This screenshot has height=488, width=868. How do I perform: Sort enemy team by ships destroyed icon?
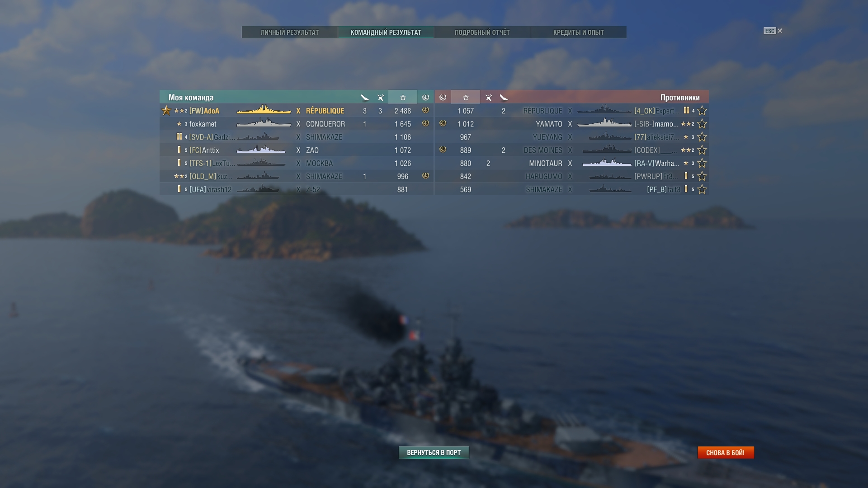pyautogui.click(x=504, y=97)
